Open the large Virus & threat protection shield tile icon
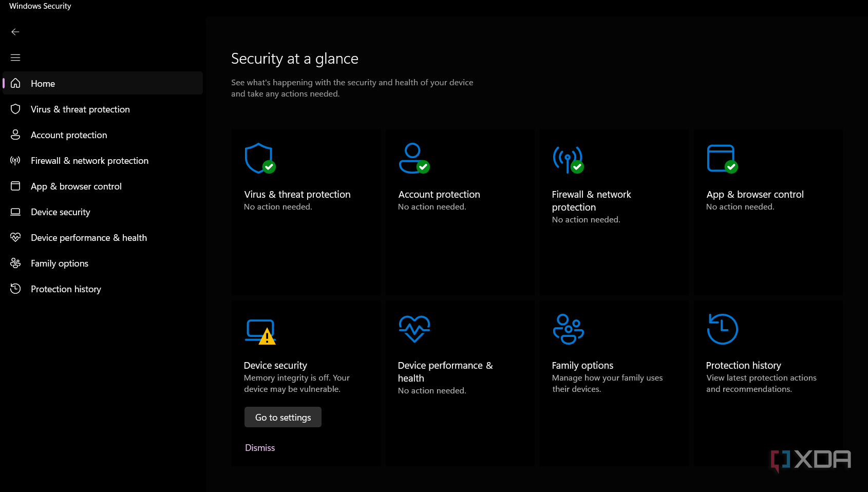The width and height of the screenshot is (868, 492). [x=260, y=158]
